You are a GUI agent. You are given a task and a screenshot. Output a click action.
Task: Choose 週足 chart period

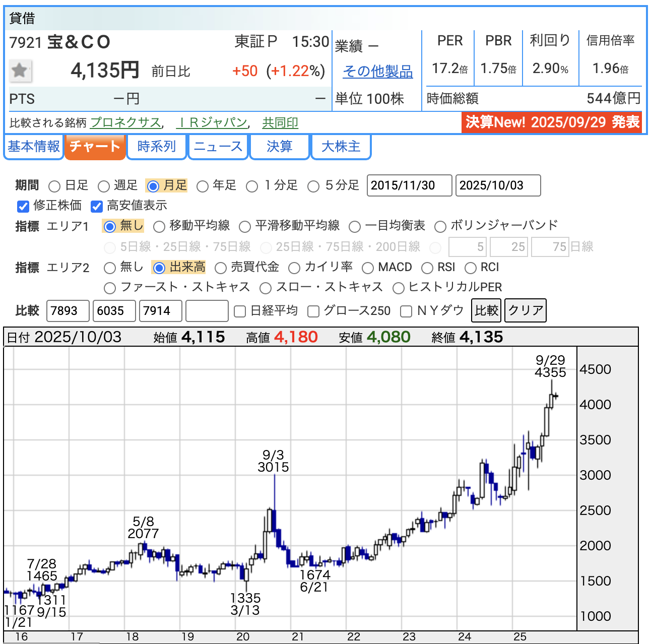click(x=104, y=186)
